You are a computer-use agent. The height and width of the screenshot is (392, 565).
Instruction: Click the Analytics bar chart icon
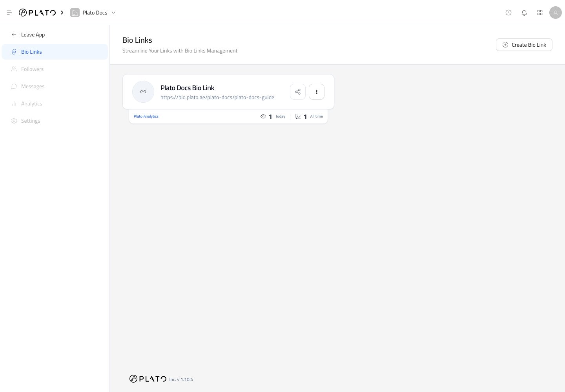pos(14,103)
